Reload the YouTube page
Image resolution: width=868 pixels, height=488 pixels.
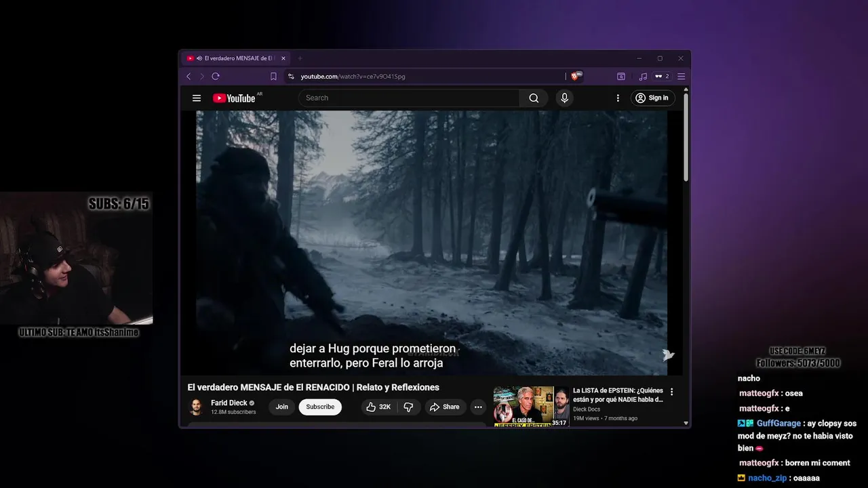pos(216,77)
